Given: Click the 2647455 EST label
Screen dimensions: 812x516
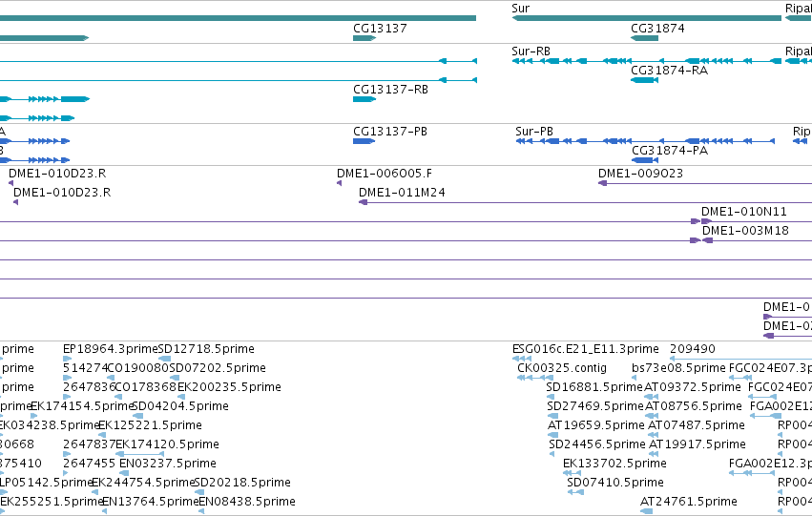Looking at the screenshot, I should (89, 464).
